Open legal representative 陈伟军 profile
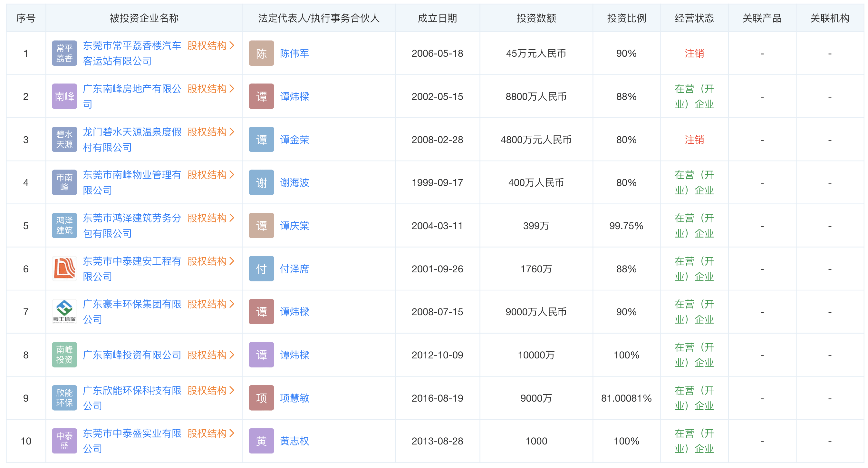Screen dimensions: 868x468 (x=294, y=53)
